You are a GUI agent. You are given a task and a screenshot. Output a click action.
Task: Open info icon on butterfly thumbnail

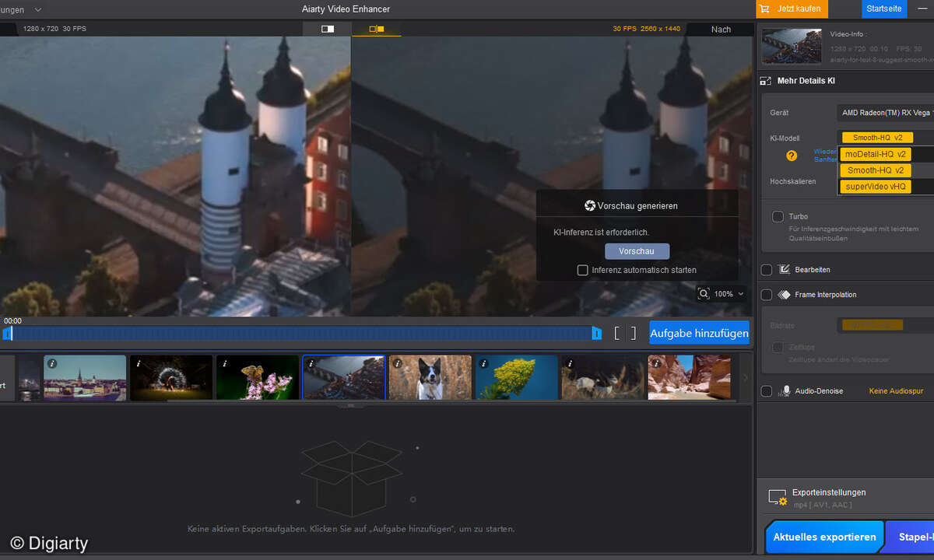pos(224,363)
